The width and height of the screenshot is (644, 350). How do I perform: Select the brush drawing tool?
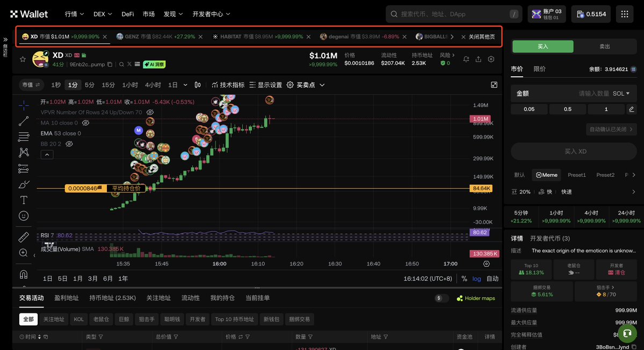click(x=24, y=184)
